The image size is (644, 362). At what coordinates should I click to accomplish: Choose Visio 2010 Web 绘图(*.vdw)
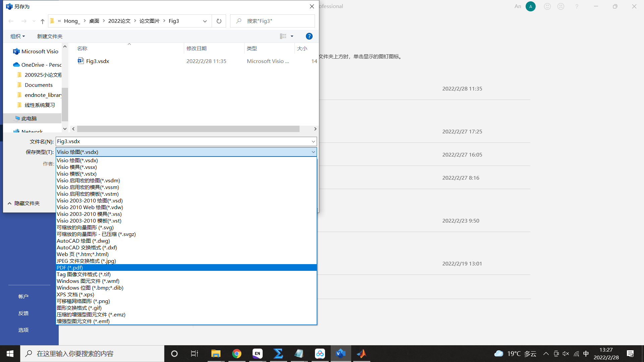pos(186,207)
